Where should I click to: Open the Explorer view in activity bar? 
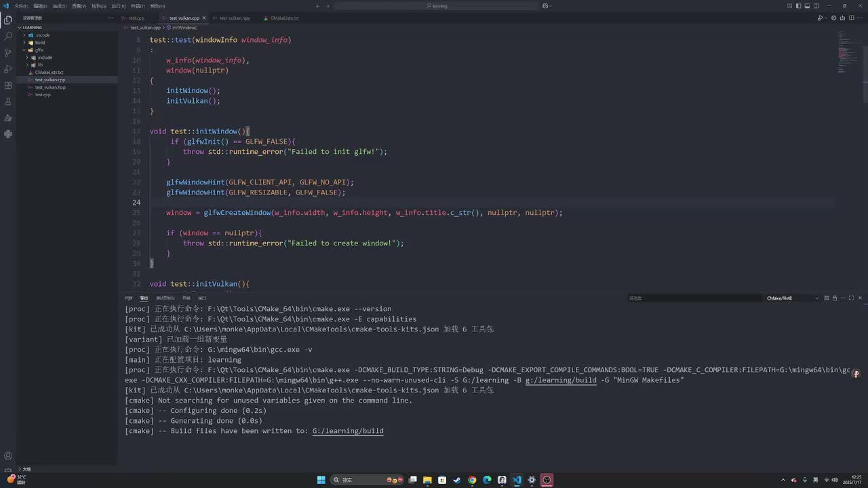(8, 20)
